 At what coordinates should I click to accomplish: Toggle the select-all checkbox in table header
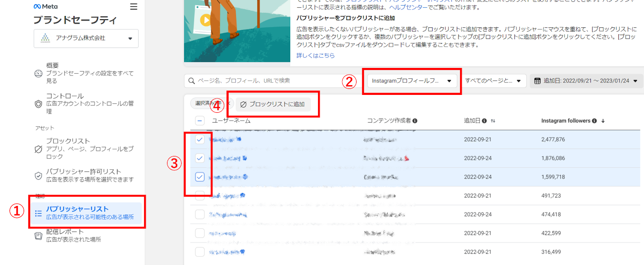[x=200, y=121]
